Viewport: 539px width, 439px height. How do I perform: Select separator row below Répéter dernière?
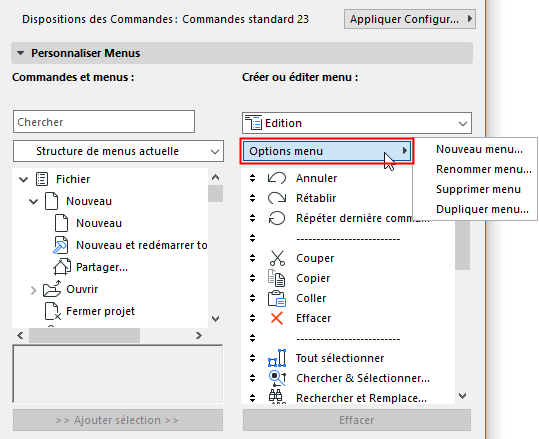point(348,238)
